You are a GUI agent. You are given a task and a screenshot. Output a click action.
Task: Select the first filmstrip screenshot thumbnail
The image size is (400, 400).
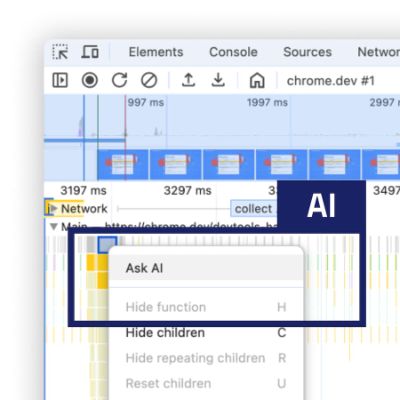point(122,164)
